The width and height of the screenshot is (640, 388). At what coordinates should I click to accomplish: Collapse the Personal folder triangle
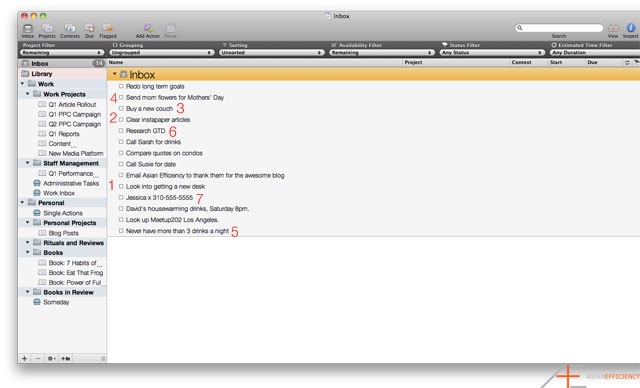click(x=22, y=202)
